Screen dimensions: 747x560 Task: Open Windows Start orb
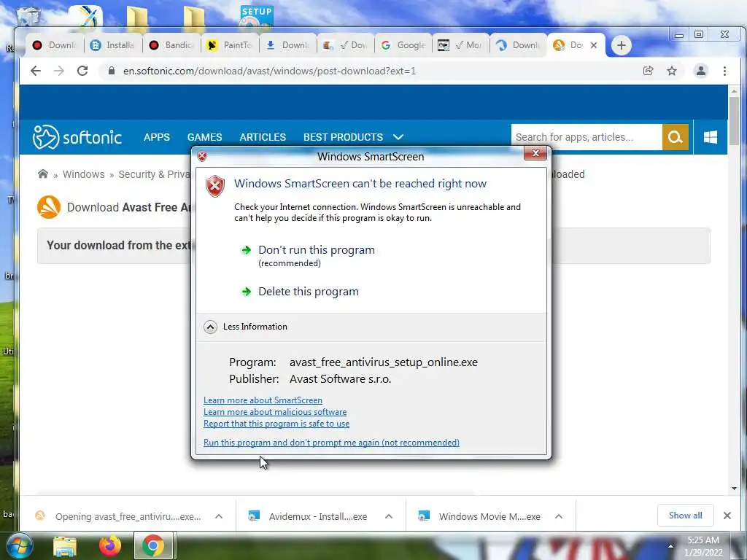point(18,545)
